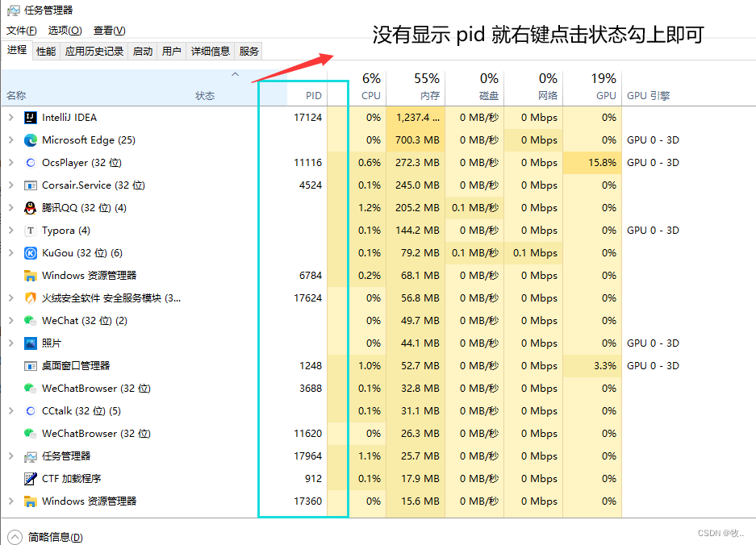Switch to the 用户 tab
This screenshot has width=756, height=545.
(x=171, y=51)
